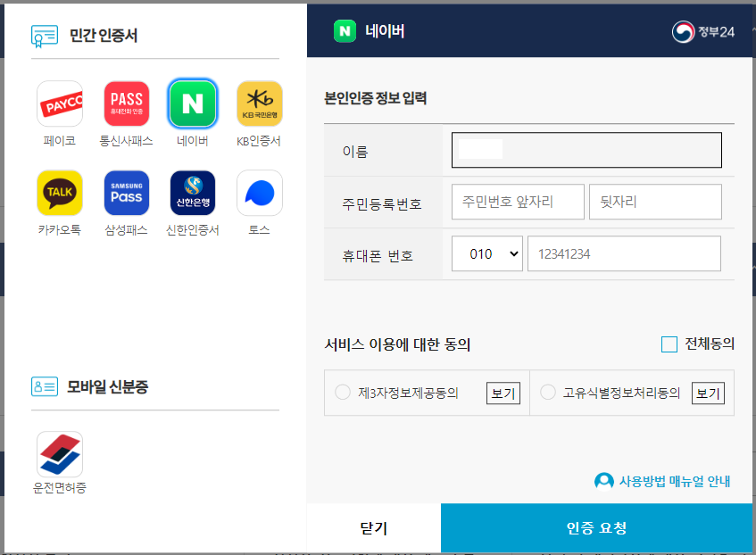Click the 모바일 신분증 ID card header icon
This screenshot has width=756, height=555.
click(x=45, y=386)
